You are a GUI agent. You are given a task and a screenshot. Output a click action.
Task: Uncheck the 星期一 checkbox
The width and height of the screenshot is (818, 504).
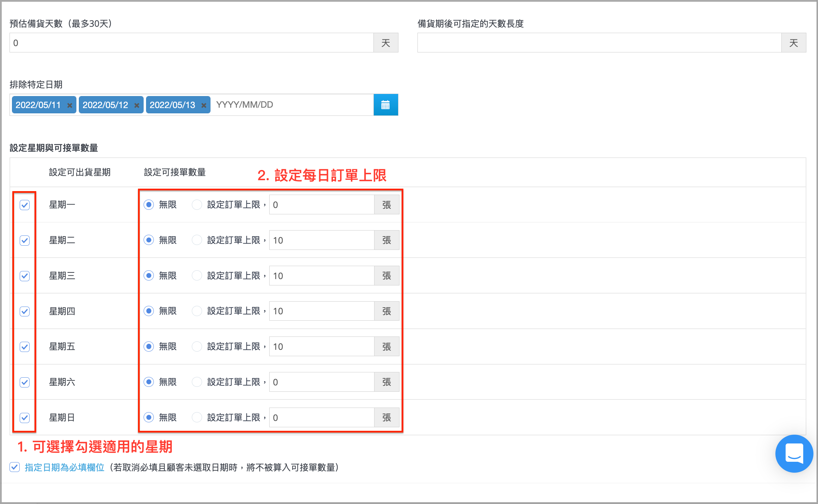(25, 205)
